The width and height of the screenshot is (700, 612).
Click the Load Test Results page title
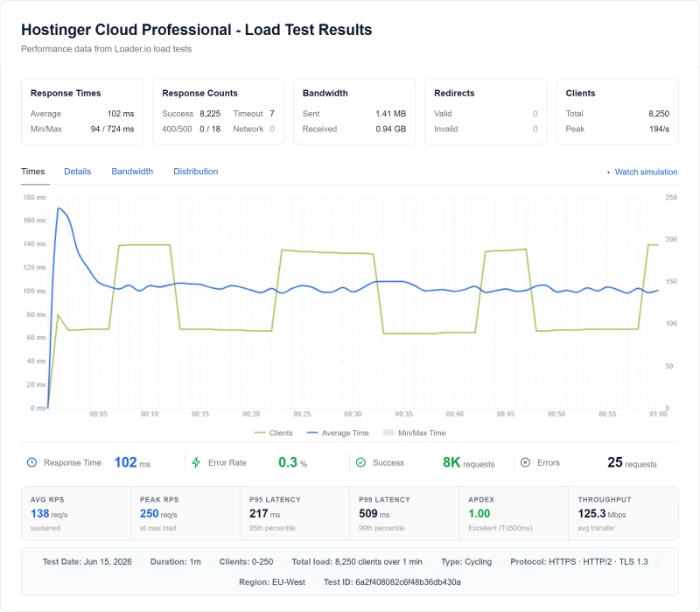click(196, 30)
